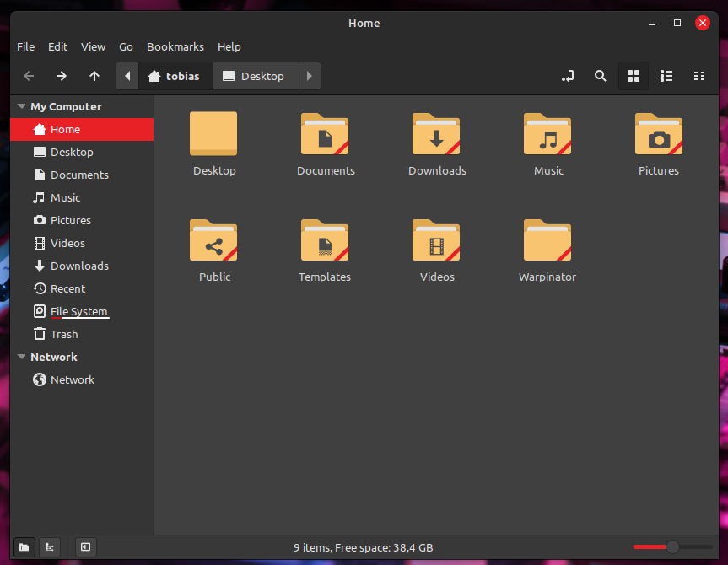Switch to compact view

pyautogui.click(x=699, y=76)
